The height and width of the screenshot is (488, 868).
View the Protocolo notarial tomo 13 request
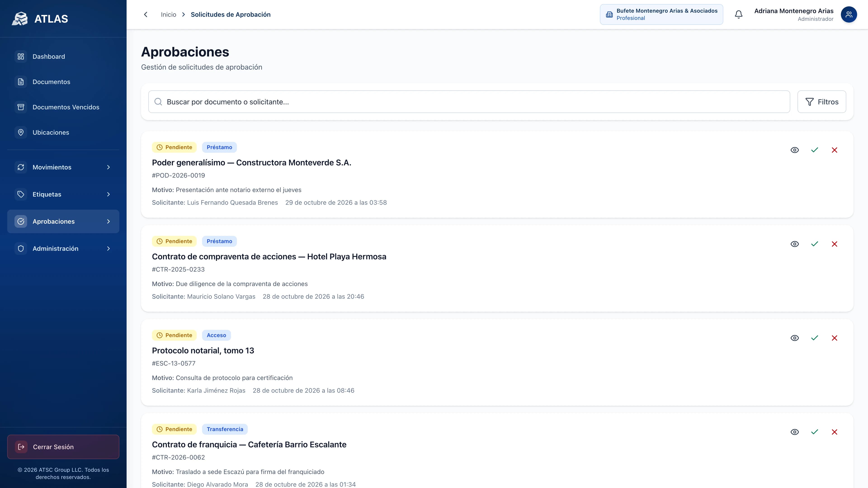coord(795,338)
